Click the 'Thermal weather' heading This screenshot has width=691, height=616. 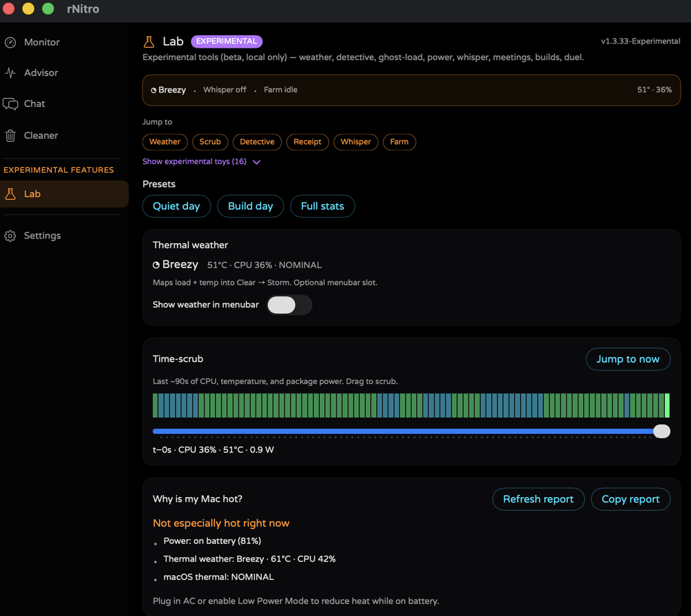pyautogui.click(x=191, y=245)
